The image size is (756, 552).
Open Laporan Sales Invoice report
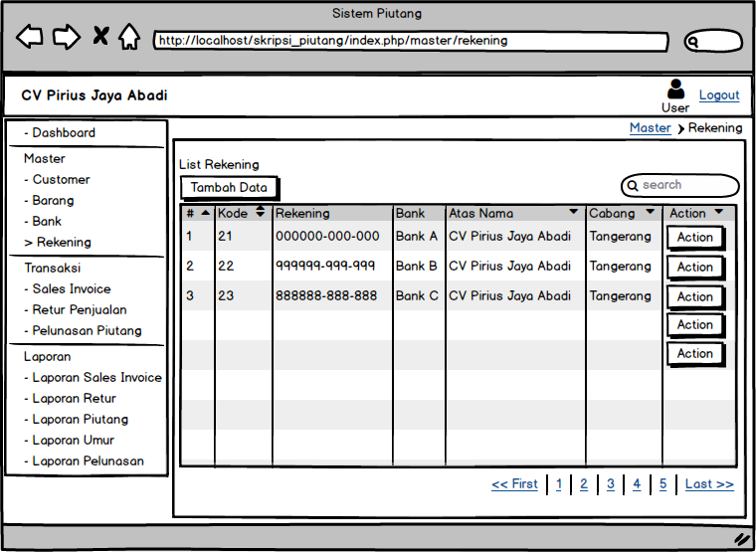coord(94,378)
